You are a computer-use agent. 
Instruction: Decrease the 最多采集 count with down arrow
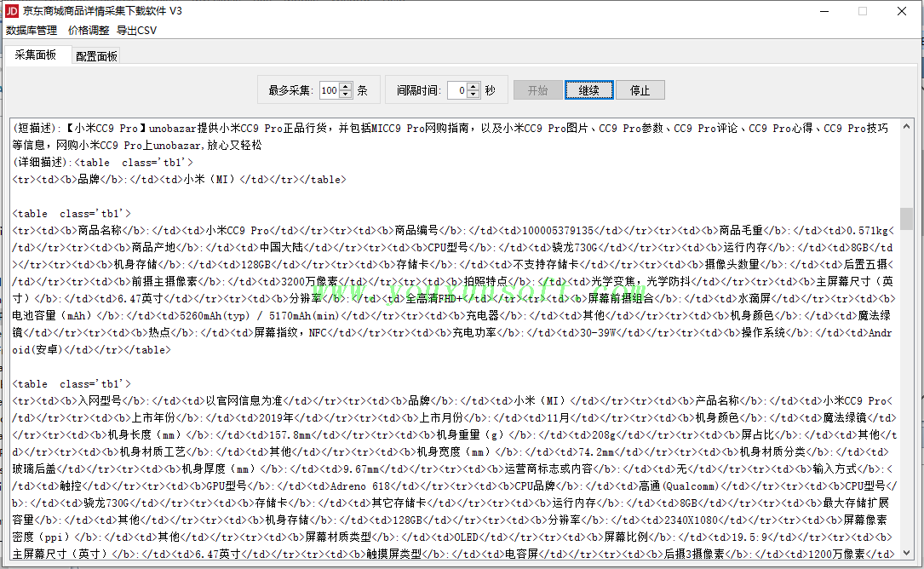346,95
